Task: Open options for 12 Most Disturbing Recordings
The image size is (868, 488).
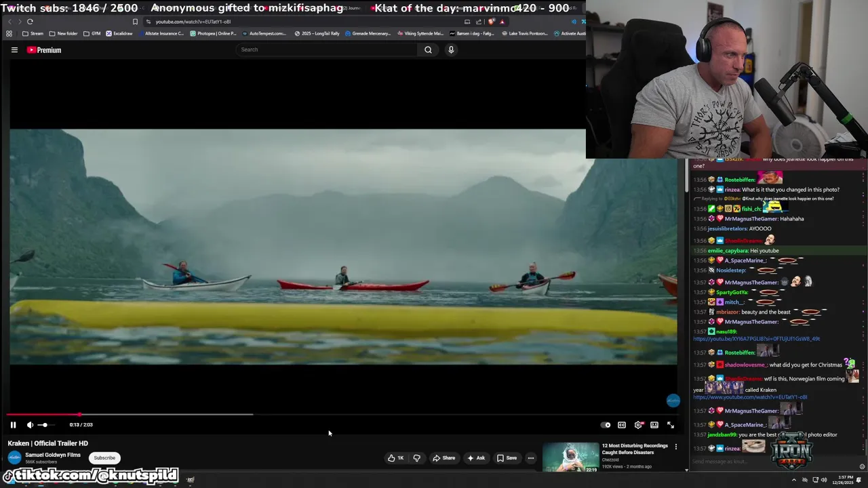Action: pos(675,446)
